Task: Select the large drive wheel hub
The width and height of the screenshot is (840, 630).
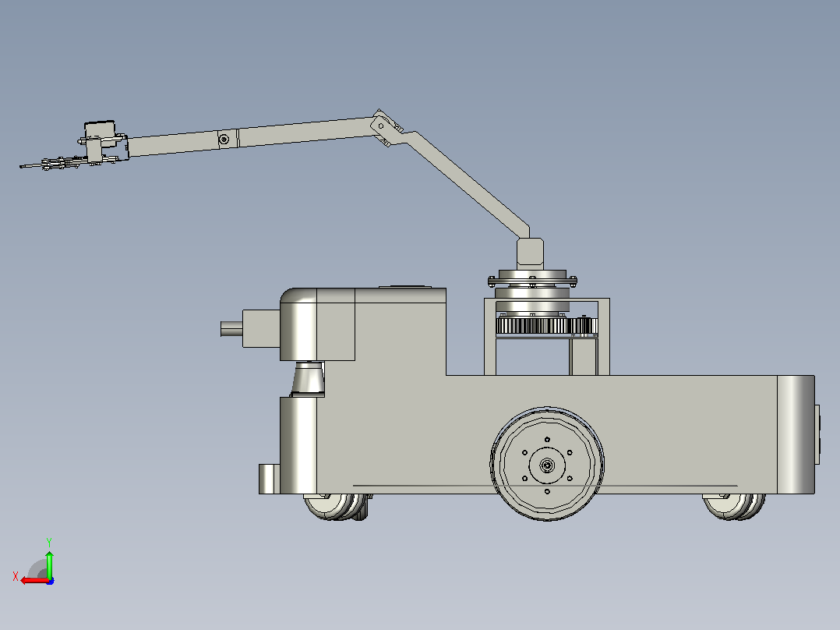Action: tap(547, 465)
